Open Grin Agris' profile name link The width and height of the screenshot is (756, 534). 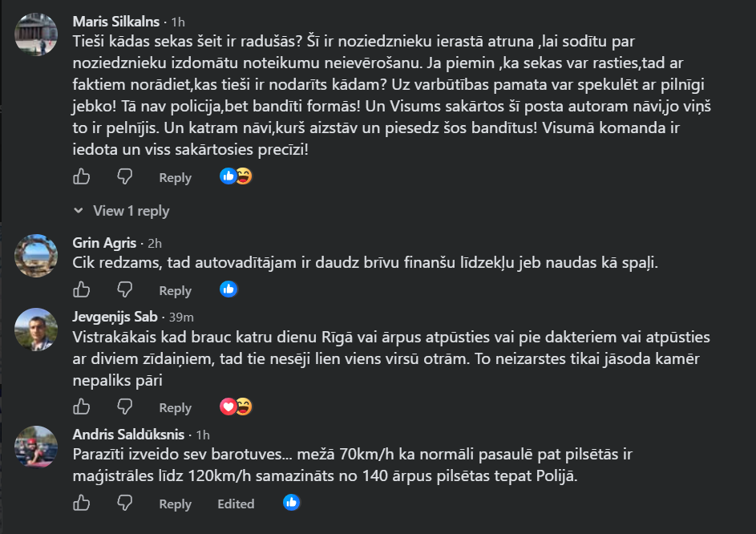coord(104,243)
